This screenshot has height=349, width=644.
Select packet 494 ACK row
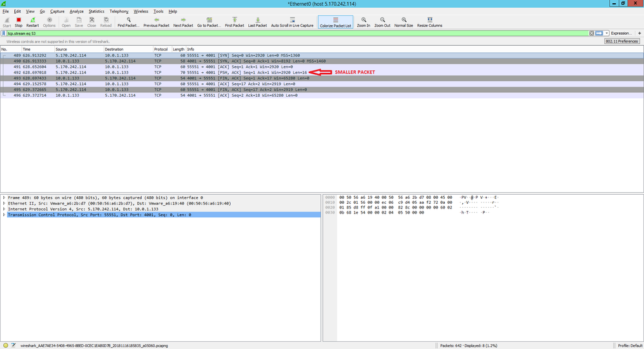(322, 84)
